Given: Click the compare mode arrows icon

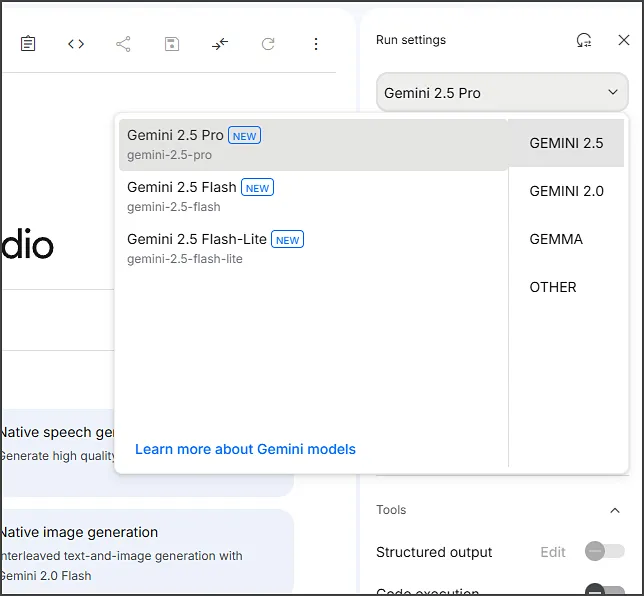Looking at the screenshot, I should [220, 44].
